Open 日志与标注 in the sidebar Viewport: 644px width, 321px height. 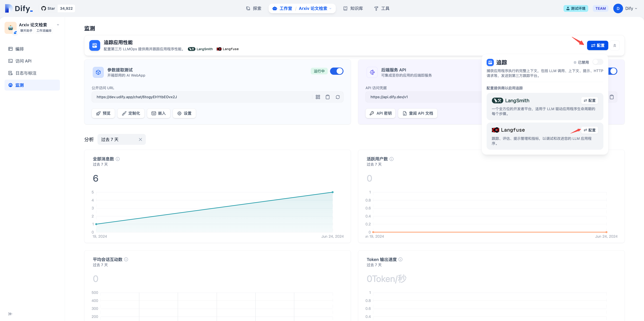pos(26,73)
